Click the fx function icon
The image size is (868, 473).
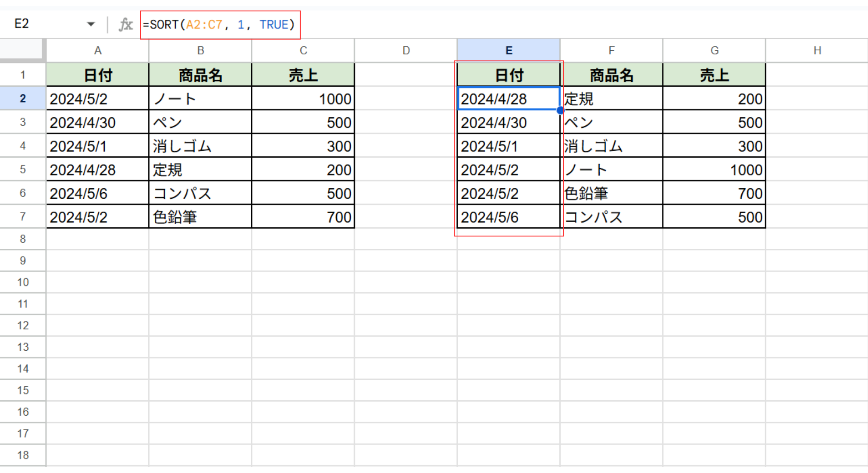tap(125, 25)
